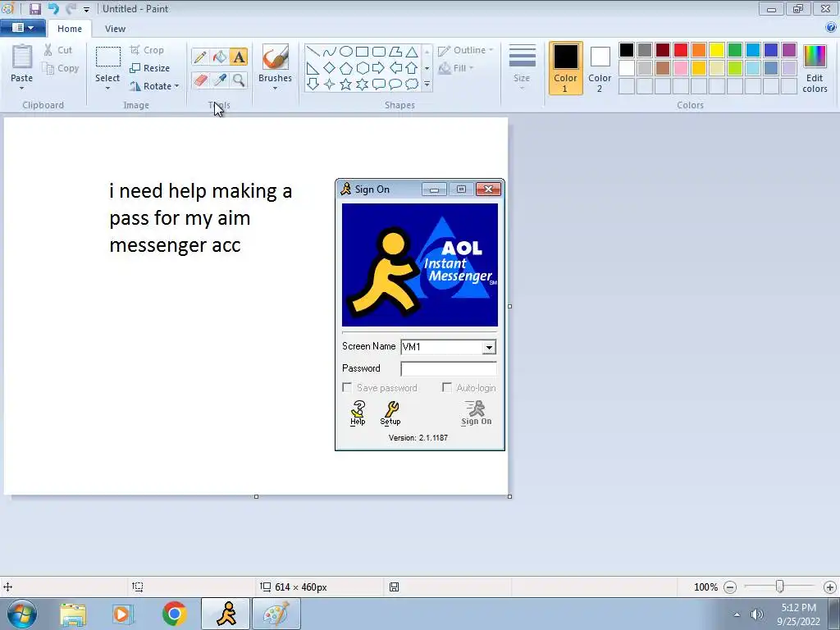Screen dimensions: 840x630
Task: Open the Windows Start button
Action: (22, 614)
